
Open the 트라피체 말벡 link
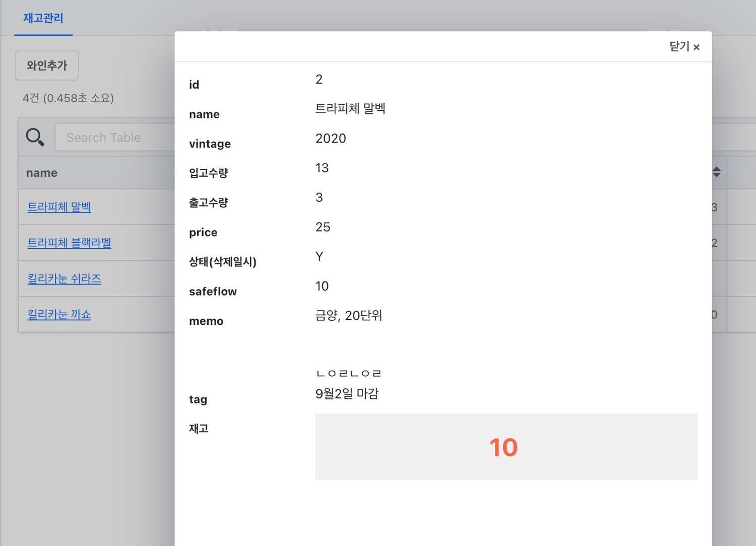click(x=59, y=207)
